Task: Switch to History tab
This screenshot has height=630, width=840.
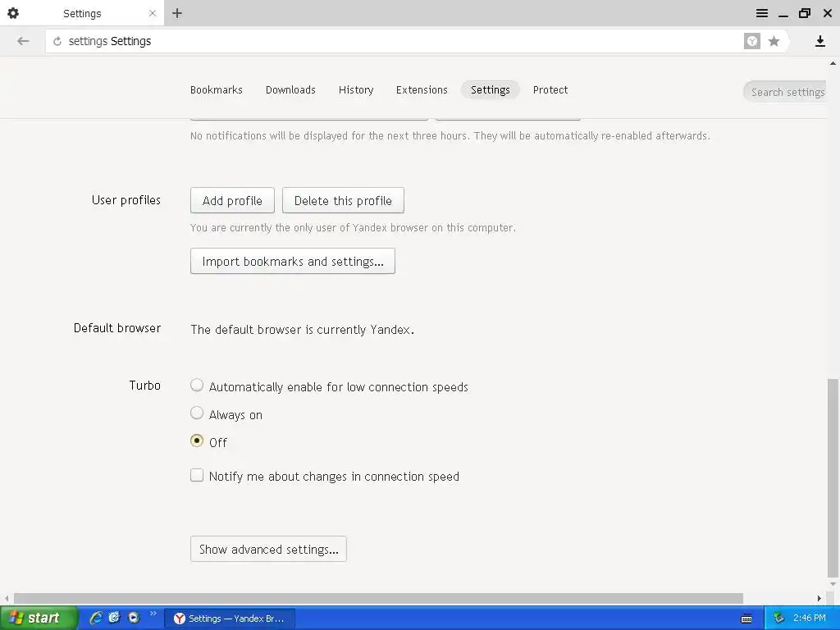Action: pos(356,90)
